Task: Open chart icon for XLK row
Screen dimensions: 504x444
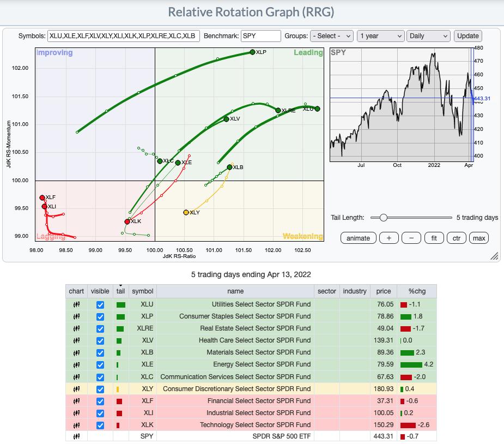Action: coord(76,425)
